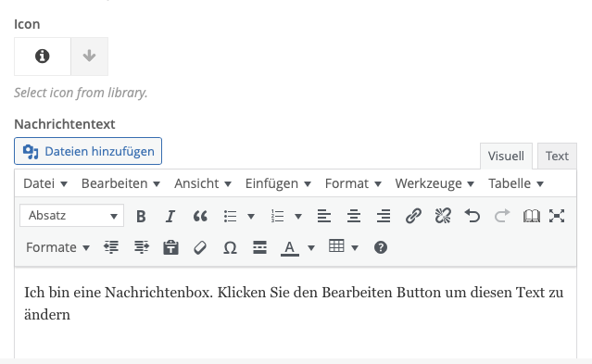Insert a bulleted list

230,216
